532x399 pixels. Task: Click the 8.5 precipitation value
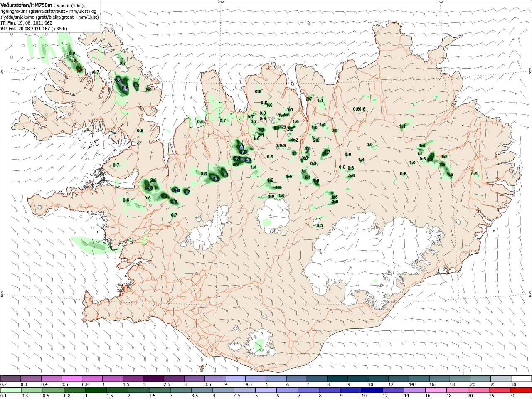[248, 160]
